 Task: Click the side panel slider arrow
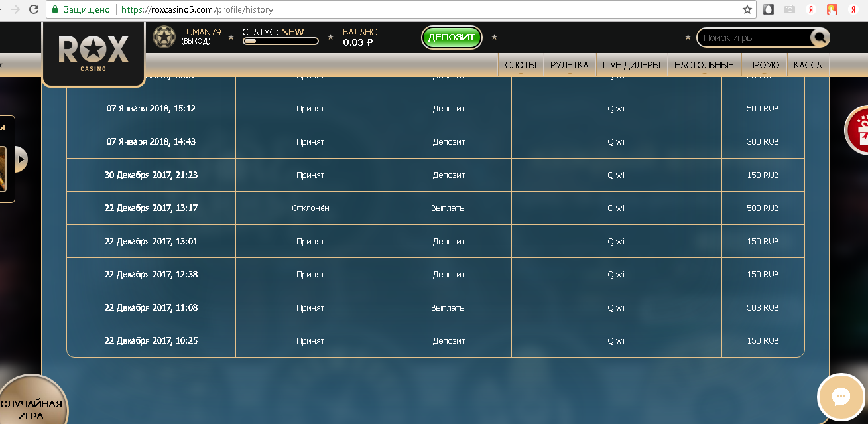click(x=21, y=159)
